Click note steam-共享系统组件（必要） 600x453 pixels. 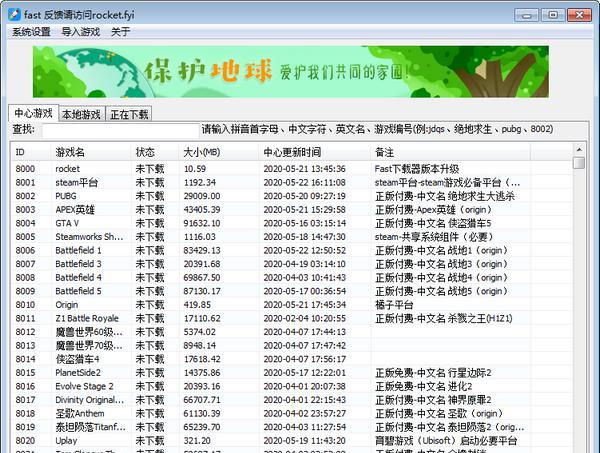[434, 237]
